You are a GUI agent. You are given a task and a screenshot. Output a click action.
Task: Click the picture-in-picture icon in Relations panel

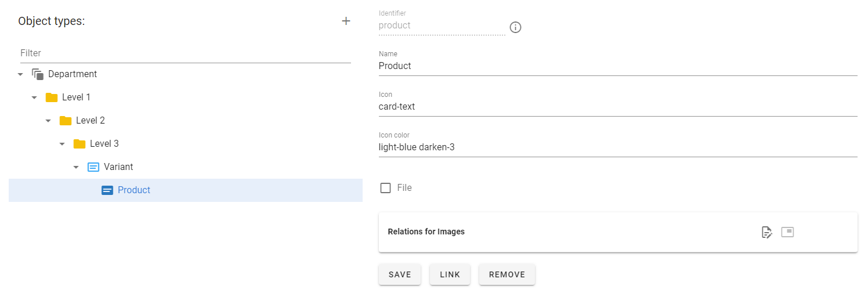(787, 232)
